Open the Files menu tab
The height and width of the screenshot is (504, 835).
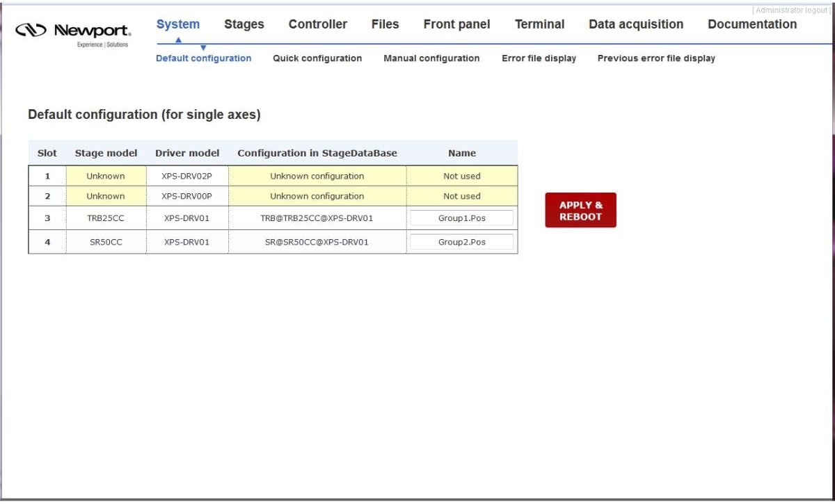[385, 24]
